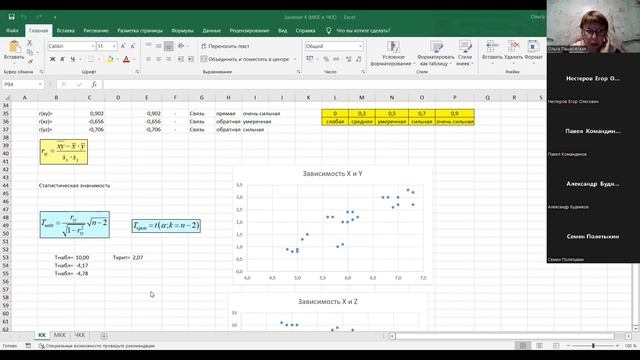Toggle bold (Ж) formatting
The width and height of the screenshot is (640, 360).
coord(52,59)
